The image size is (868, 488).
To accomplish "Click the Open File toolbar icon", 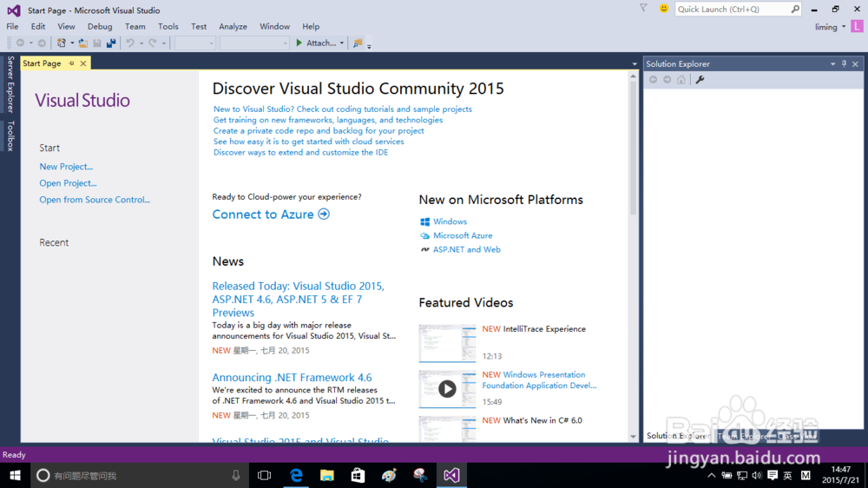I will coord(83,43).
